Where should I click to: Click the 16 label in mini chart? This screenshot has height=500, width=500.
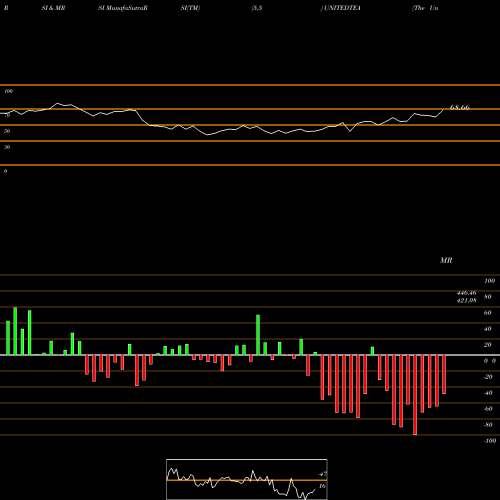pyautogui.click(x=322, y=486)
